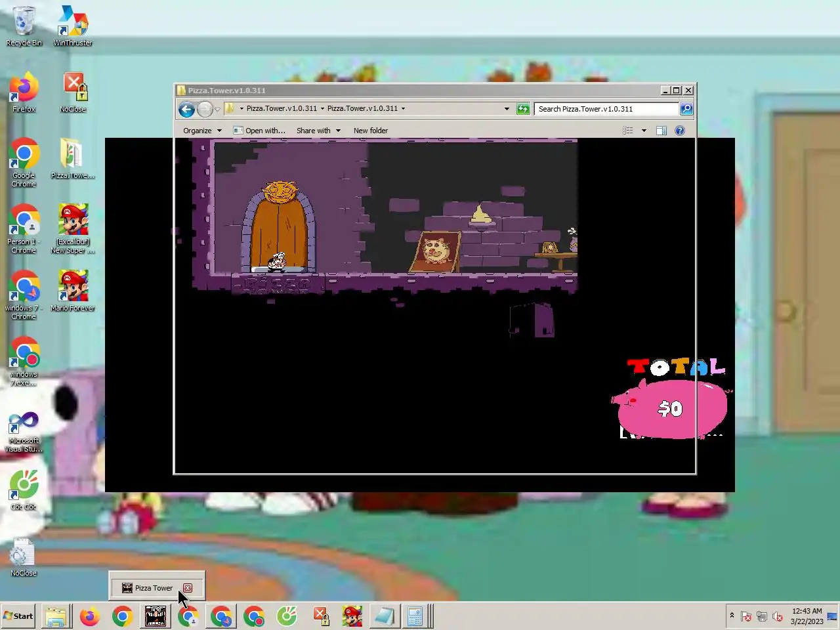Screen dimensions: 840x630
Task: Open the Start menu
Action: (18, 616)
